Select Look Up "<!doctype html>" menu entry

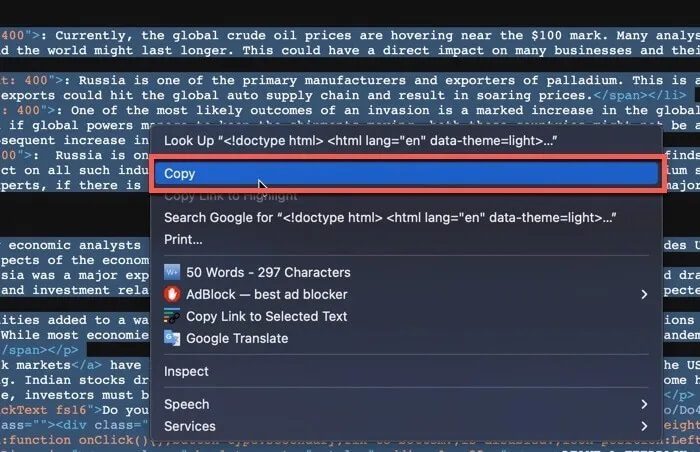[361, 141]
